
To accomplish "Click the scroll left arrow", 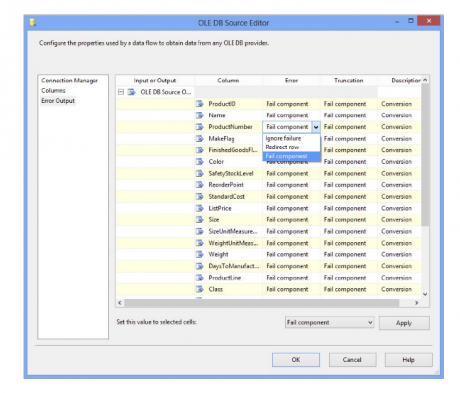I will coord(120,303).
